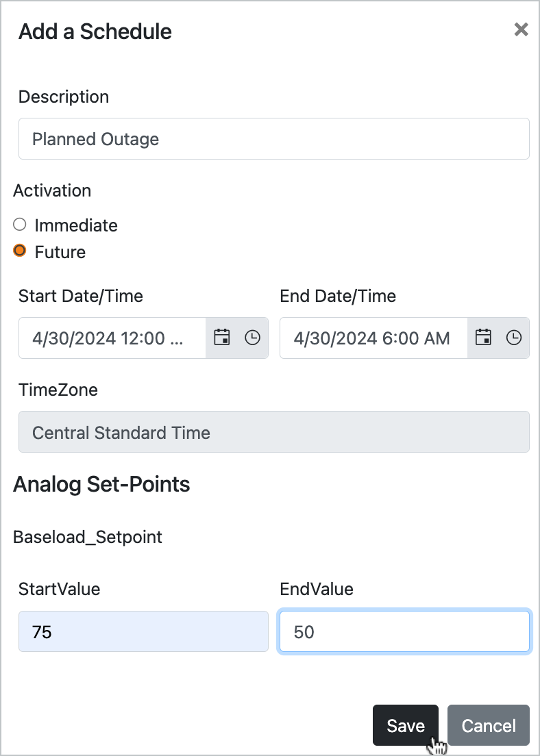The height and width of the screenshot is (756, 540).
Task: Click the TimeZone label text
Action: tap(58, 390)
